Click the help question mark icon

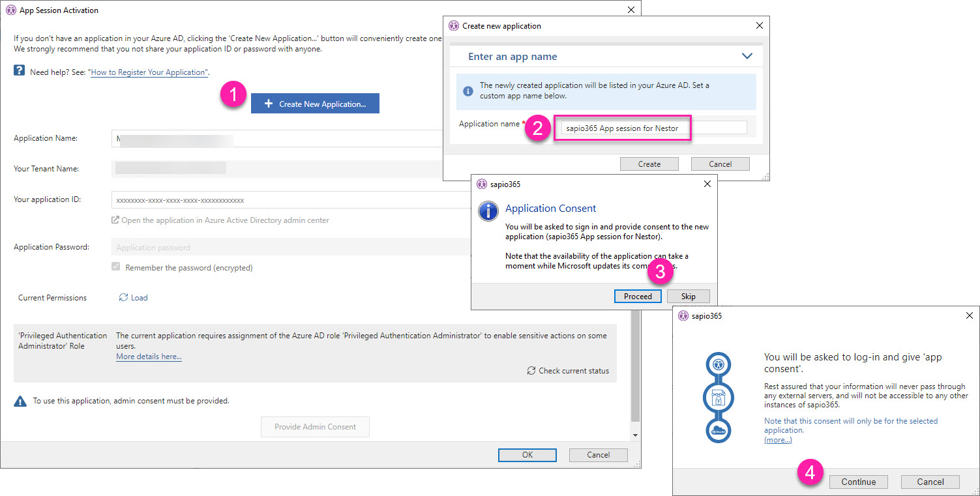(x=20, y=71)
